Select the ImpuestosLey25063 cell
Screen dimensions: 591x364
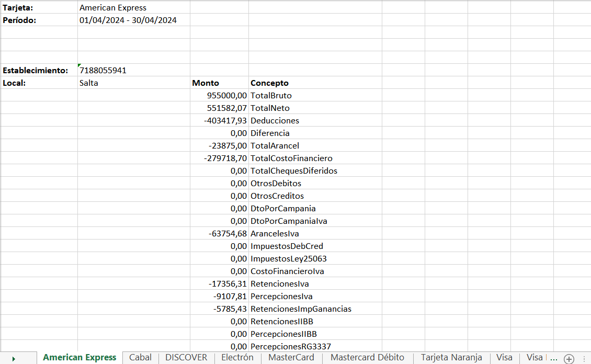pos(315,258)
